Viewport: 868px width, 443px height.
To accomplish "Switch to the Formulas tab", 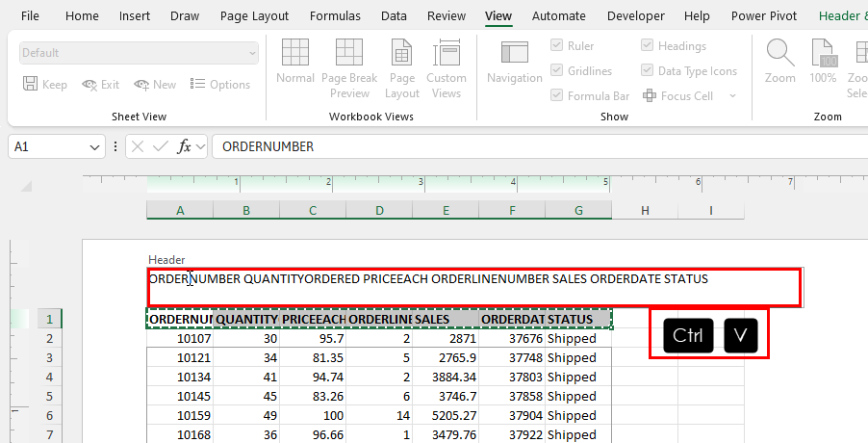I will [x=335, y=16].
